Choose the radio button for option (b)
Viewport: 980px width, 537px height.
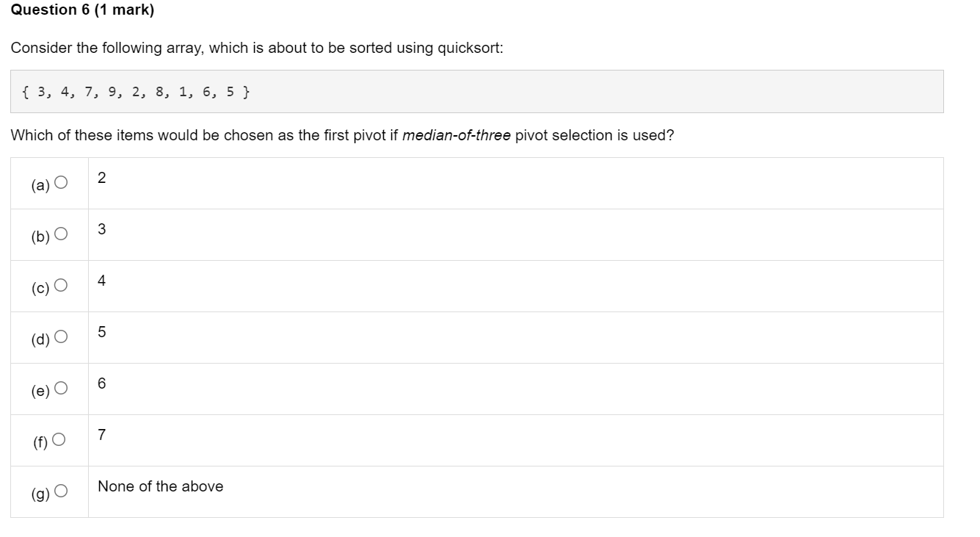pos(60,234)
